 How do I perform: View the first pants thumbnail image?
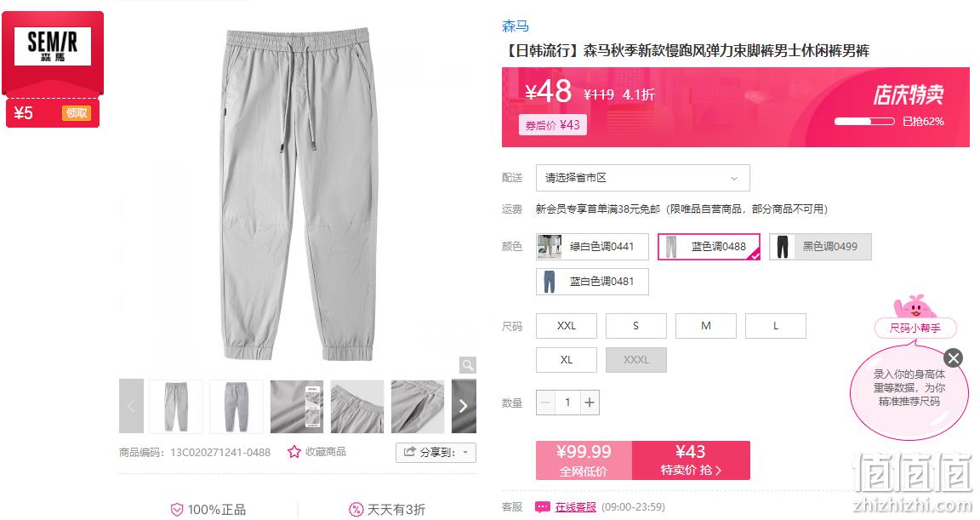[175, 406]
